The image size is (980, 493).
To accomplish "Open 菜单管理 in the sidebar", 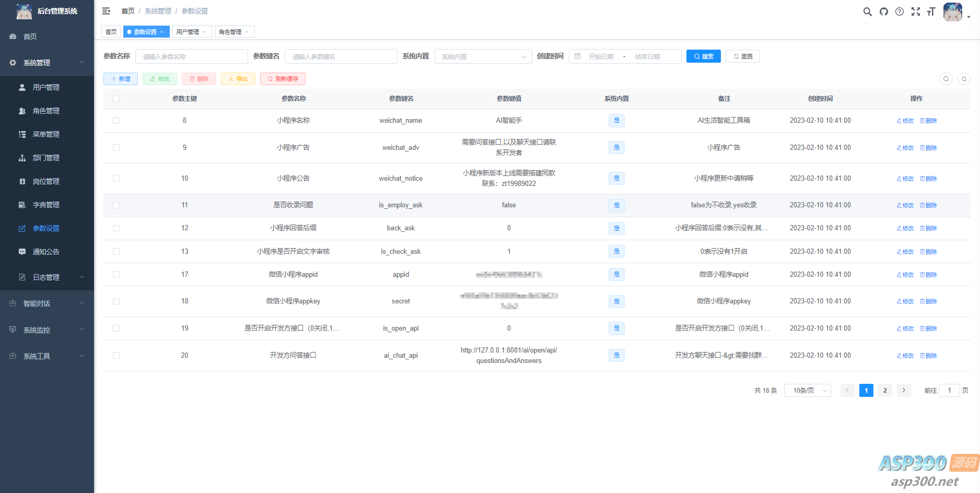I will tap(47, 134).
